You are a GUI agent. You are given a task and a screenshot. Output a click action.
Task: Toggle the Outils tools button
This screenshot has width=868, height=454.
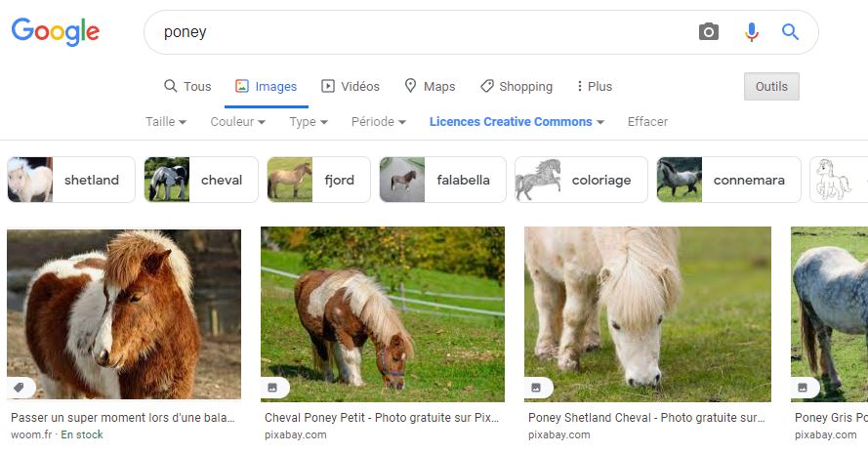point(771,87)
